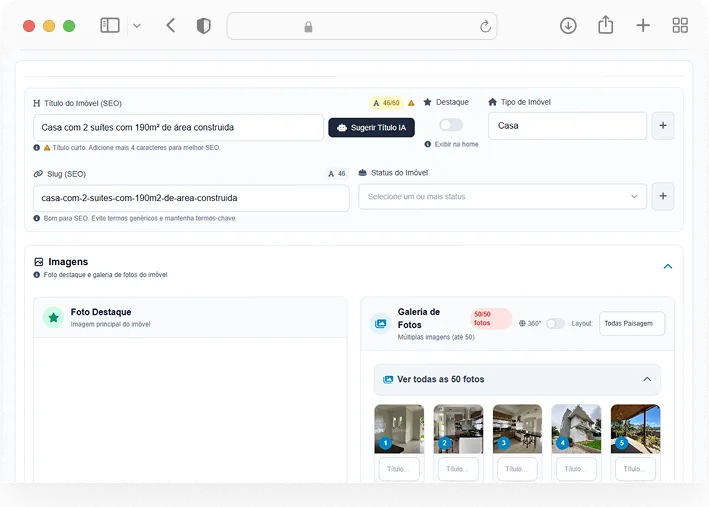Go back with the browser back arrow
This screenshot has height=507, width=709.
coord(170,25)
